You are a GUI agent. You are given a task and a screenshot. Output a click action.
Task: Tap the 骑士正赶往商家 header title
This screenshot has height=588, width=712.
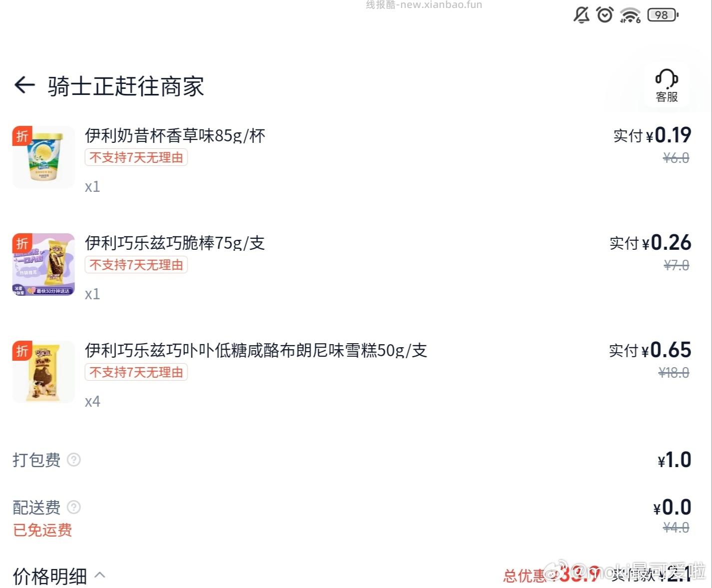(x=125, y=85)
